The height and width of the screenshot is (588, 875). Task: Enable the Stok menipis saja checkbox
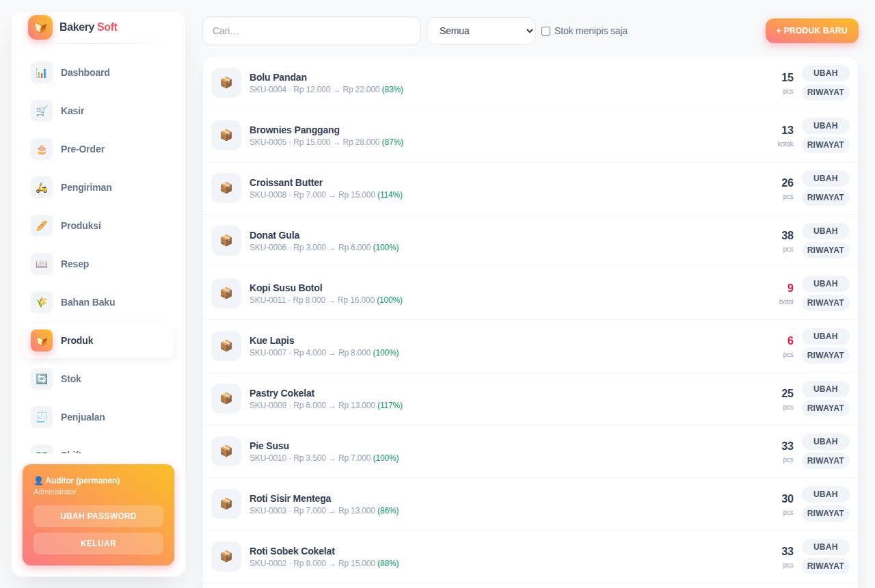click(546, 31)
